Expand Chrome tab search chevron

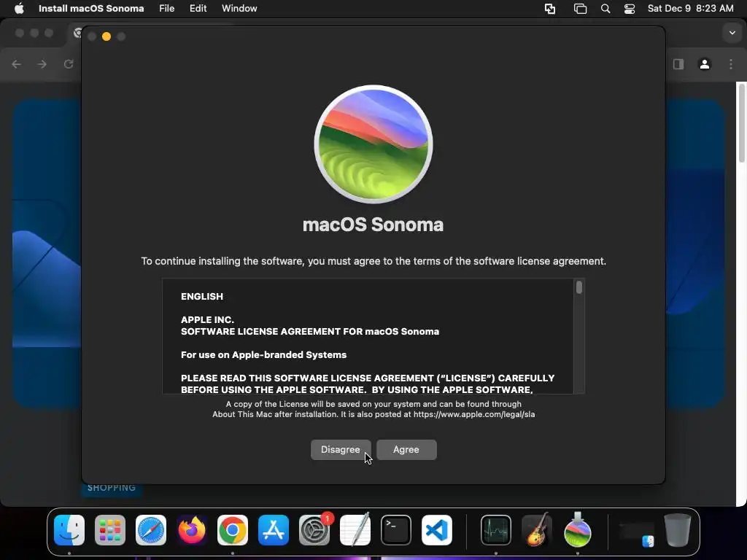coord(732,33)
